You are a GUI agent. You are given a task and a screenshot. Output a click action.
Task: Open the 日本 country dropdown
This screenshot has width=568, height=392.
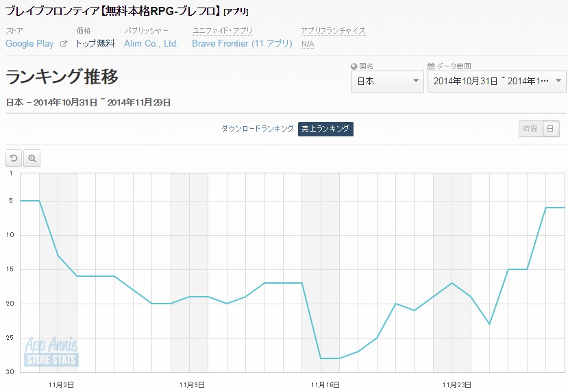387,81
